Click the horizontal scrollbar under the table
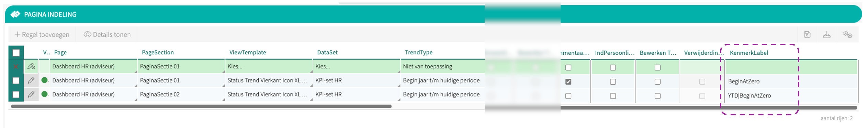 click(201, 106)
